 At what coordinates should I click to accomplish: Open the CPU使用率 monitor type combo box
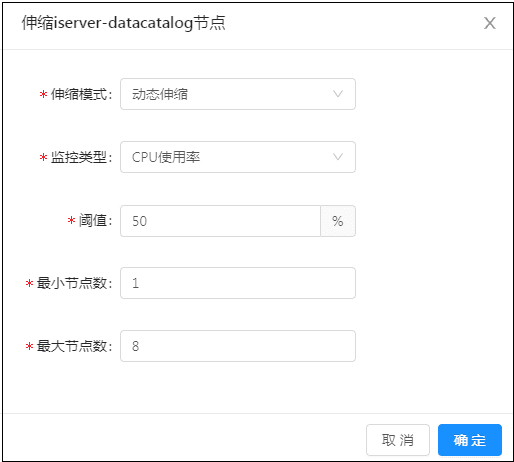coord(238,157)
